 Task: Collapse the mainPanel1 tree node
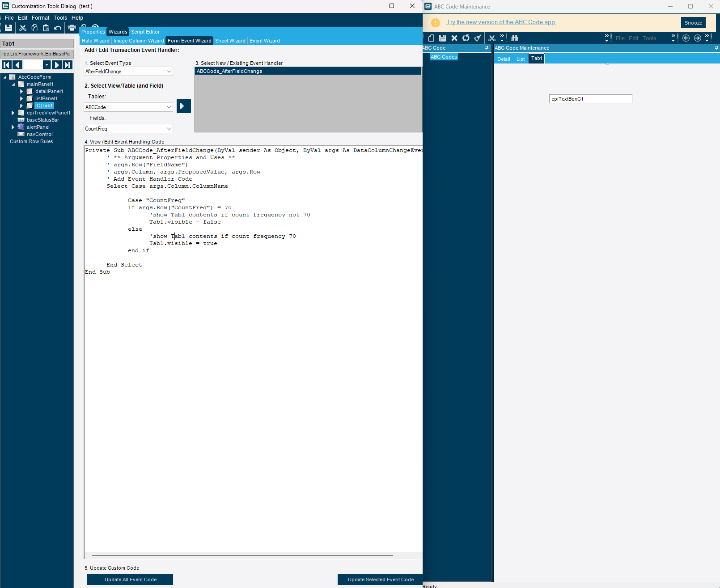[13, 84]
